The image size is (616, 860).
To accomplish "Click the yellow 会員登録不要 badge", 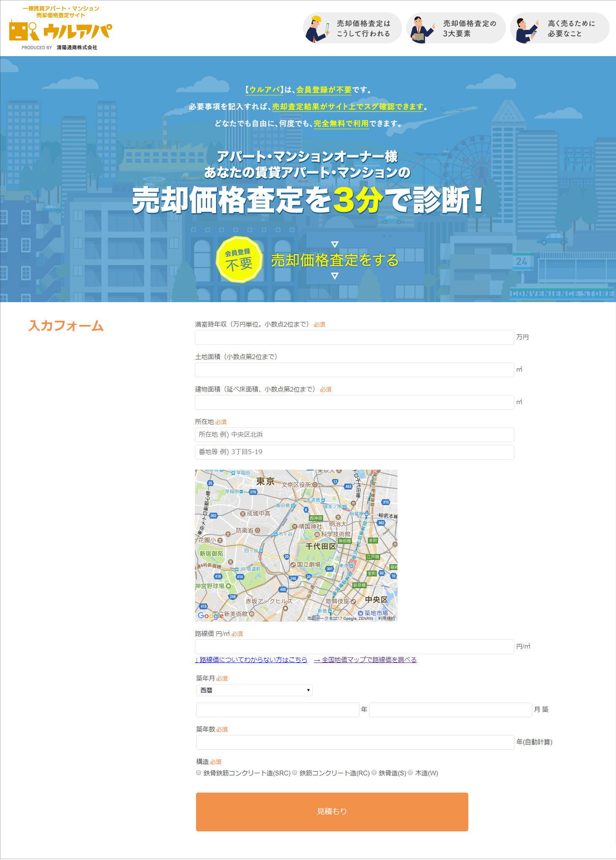I will pyautogui.click(x=239, y=260).
